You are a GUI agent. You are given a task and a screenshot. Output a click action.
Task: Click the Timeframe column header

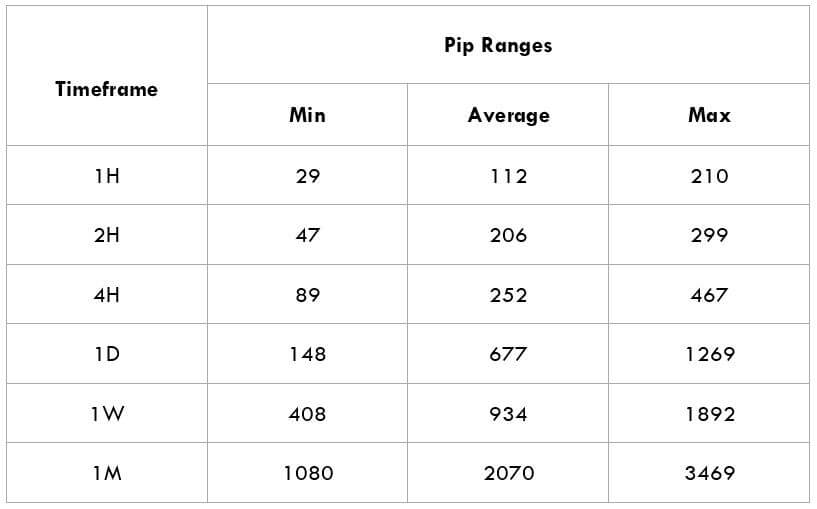point(107,89)
